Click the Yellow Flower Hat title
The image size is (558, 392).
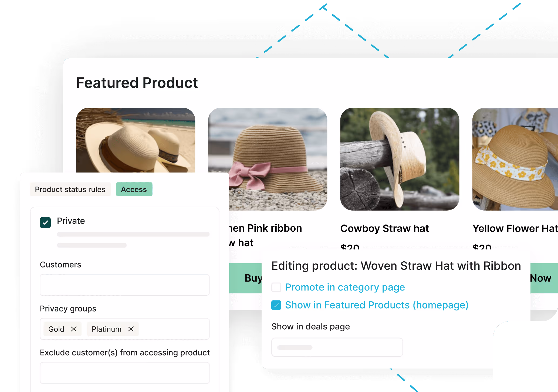pyautogui.click(x=515, y=228)
